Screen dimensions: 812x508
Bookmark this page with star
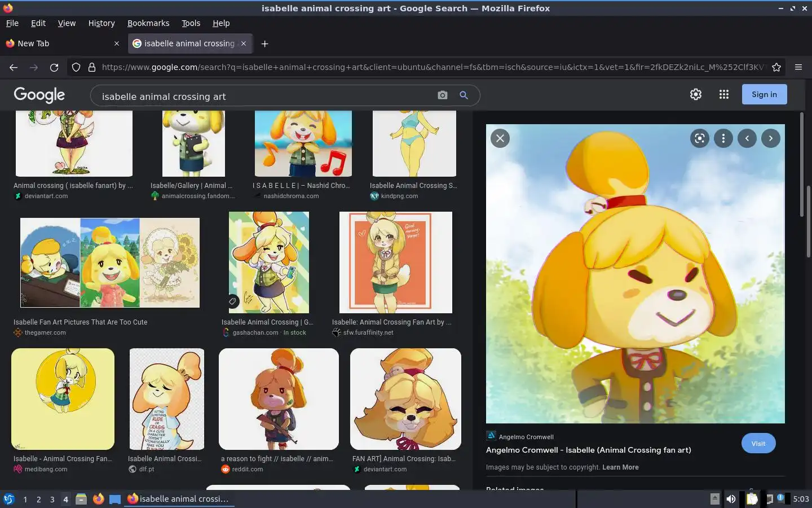coord(776,67)
